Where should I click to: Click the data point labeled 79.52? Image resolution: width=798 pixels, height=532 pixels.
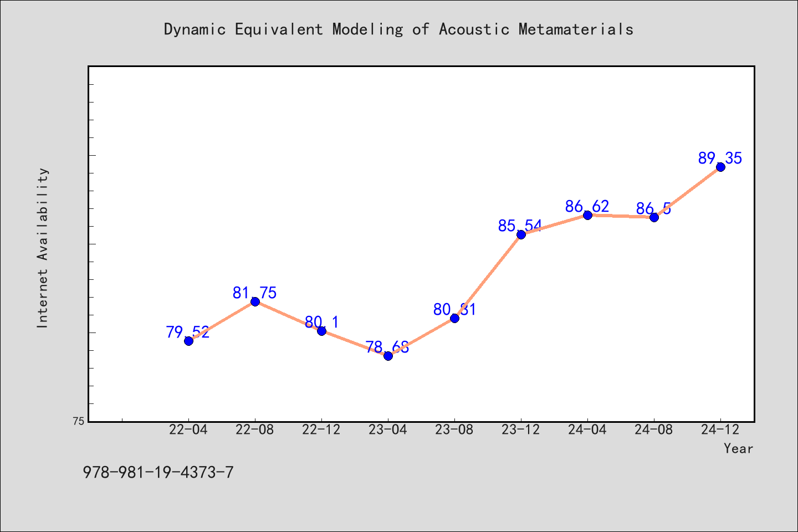tap(188, 341)
